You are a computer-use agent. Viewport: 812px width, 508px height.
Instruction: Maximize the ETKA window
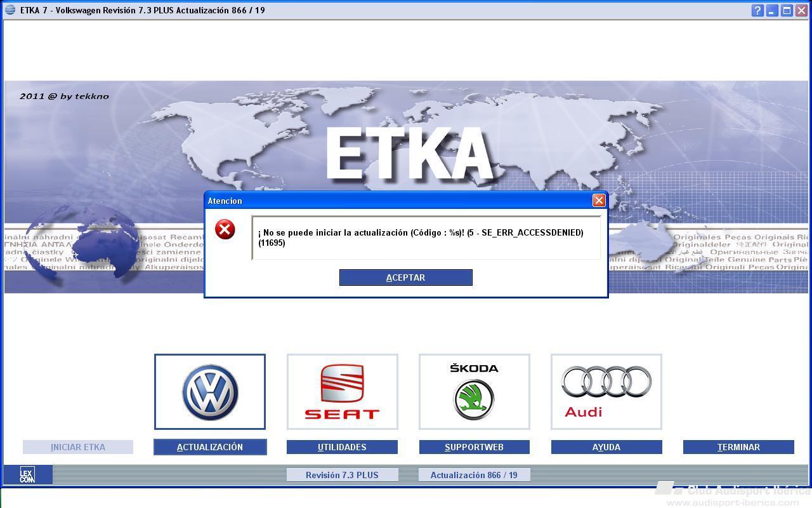(x=786, y=10)
